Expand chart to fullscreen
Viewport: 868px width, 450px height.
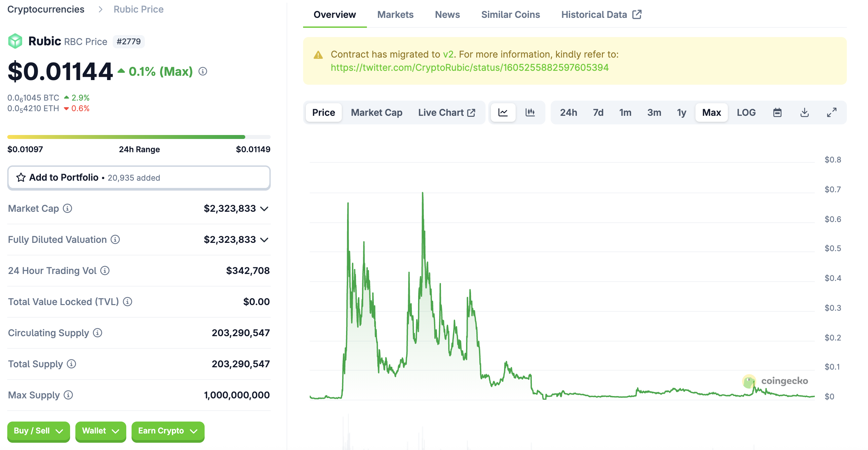[x=832, y=112]
